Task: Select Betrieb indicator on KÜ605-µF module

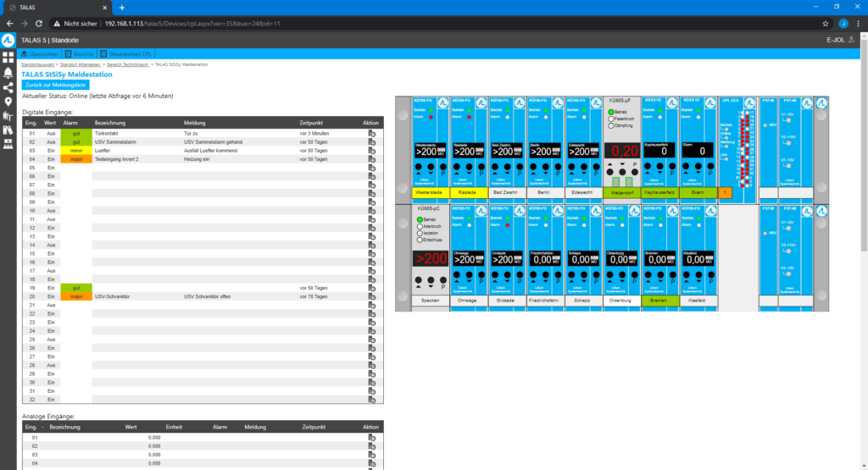Action: 611,113
